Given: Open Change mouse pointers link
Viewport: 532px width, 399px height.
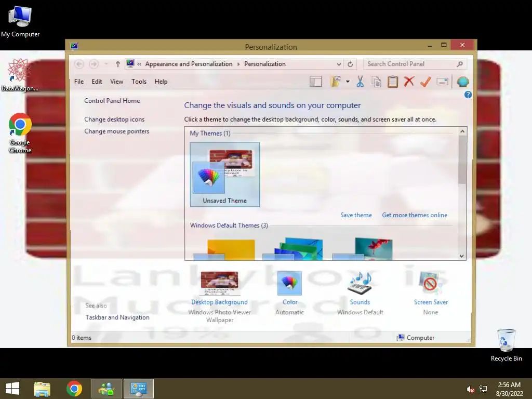Looking at the screenshot, I should [x=117, y=131].
